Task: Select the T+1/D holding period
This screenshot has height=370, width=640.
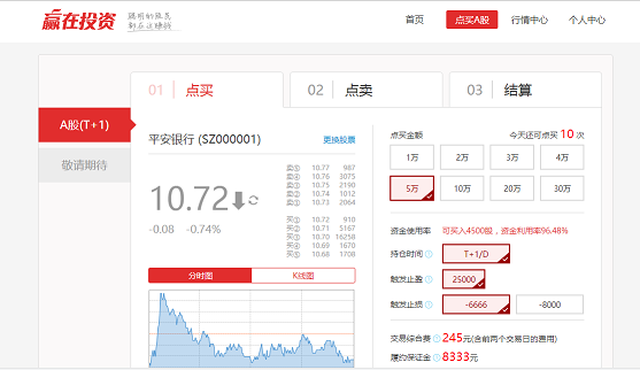Action: coord(476,254)
